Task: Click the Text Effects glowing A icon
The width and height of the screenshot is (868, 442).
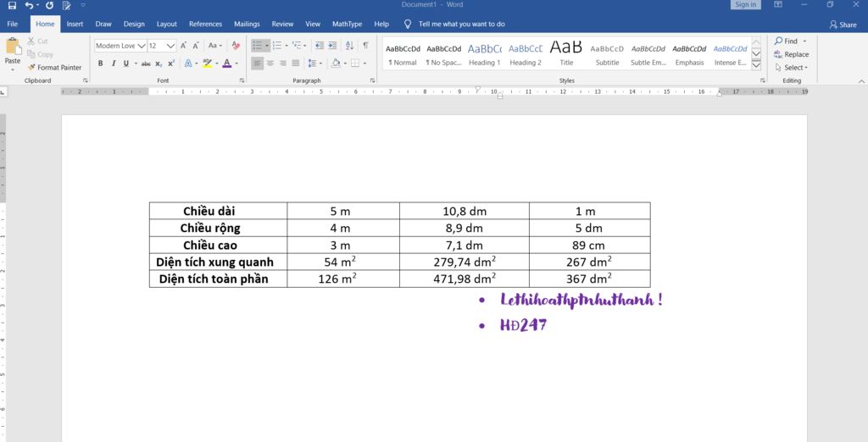Action: [x=187, y=64]
